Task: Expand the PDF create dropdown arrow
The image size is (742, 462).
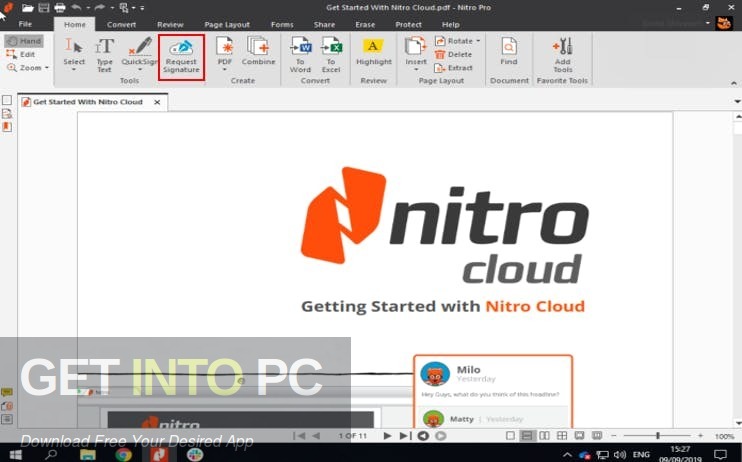Action: 225,70
